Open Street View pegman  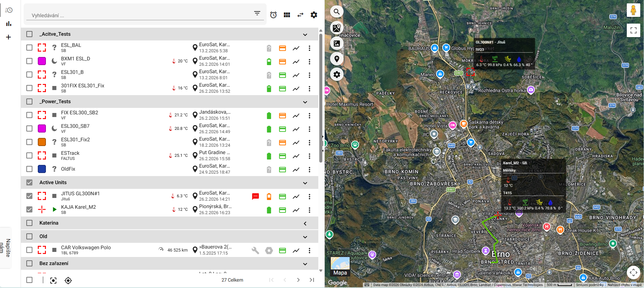(633, 10)
